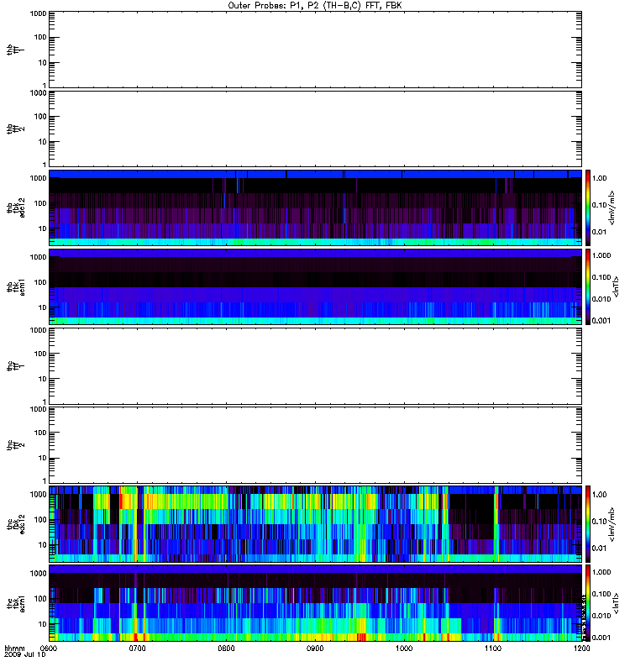Viewport: 630px width, 672px height.
Task: Click the red burst just before 0700 in thc edc12
Action: click(x=121, y=501)
